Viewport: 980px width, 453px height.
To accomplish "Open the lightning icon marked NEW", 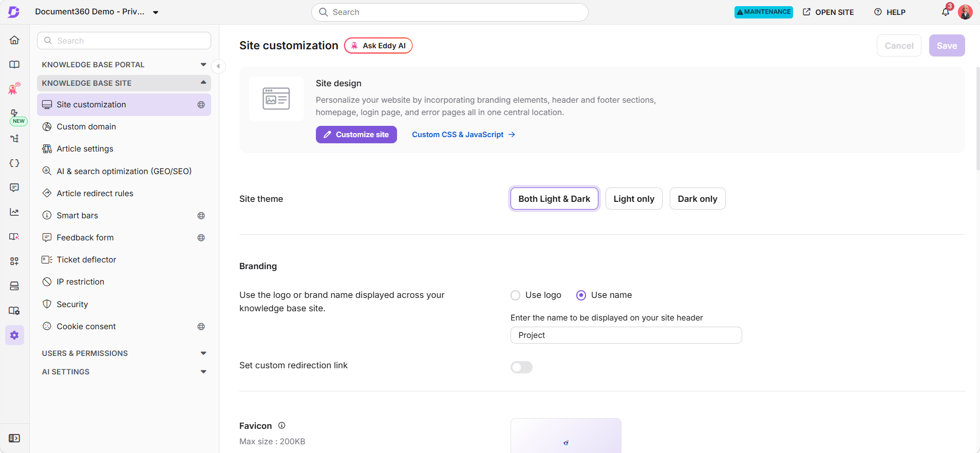I will point(14,114).
